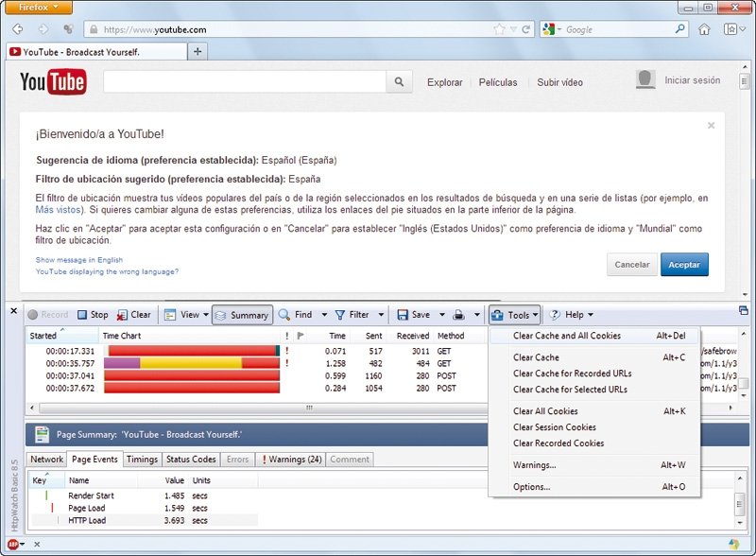Click the search magnifier in Google box
This screenshot has width=756, height=556.
679,29
